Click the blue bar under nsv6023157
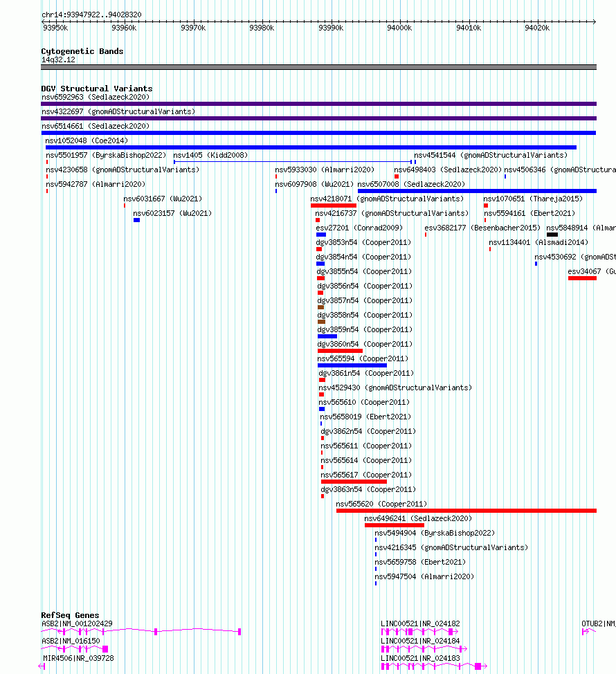This screenshot has height=674, width=616. tap(137, 220)
